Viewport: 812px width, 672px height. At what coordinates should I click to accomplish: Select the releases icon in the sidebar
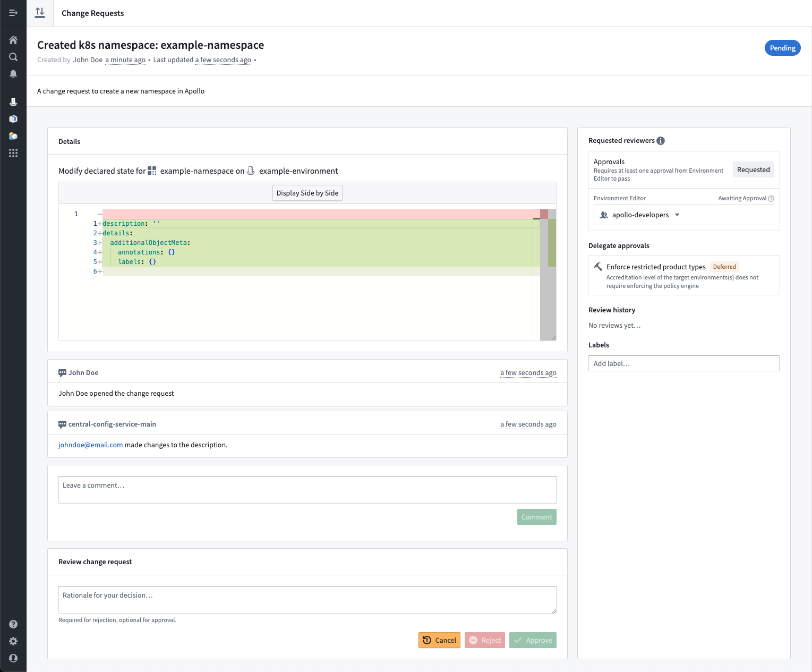click(x=13, y=101)
